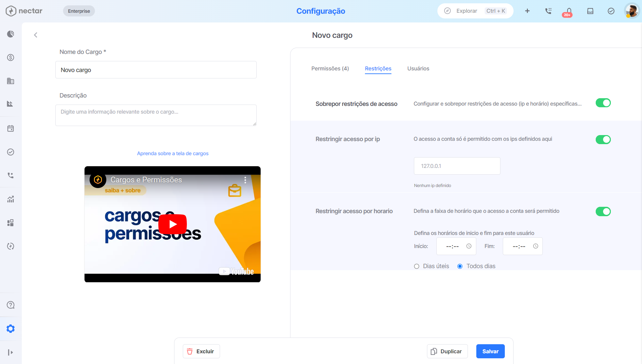The height and width of the screenshot is (364, 642).
Task: Open the tasks checkmark sidebar icon
Action: coord(11,152)
